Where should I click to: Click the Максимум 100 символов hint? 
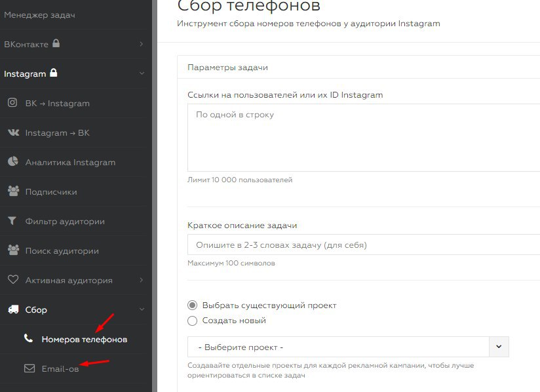click(x=231, y=263)
